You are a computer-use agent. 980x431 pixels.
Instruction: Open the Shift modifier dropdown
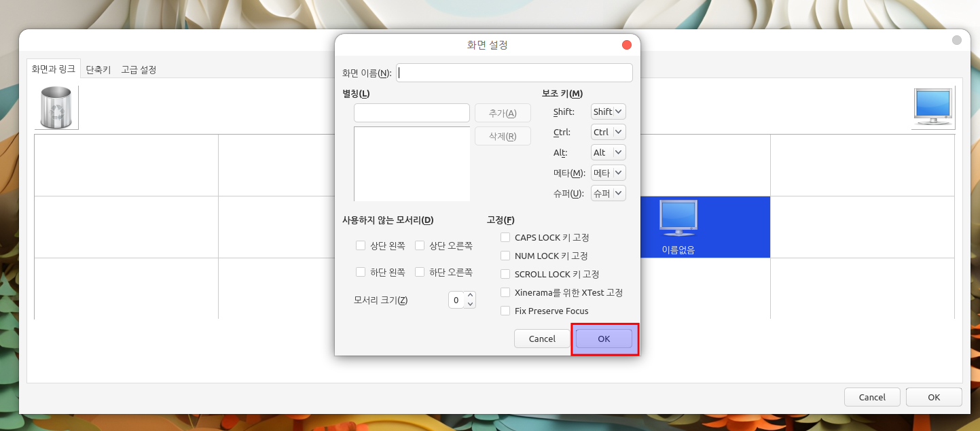(x=608, y=111)
